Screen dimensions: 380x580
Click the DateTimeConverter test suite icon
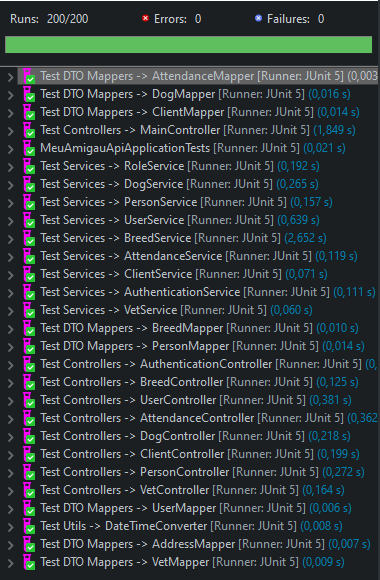click(29, 526)
